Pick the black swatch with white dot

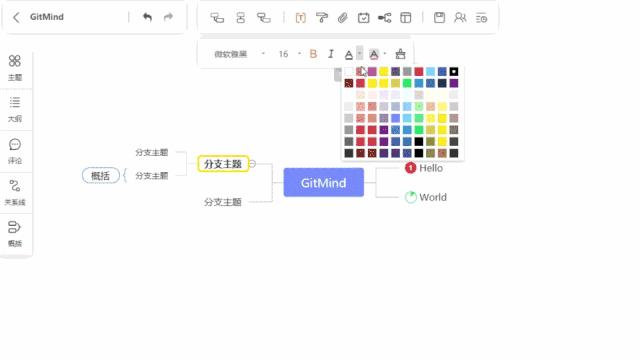[x=454, y=72]
